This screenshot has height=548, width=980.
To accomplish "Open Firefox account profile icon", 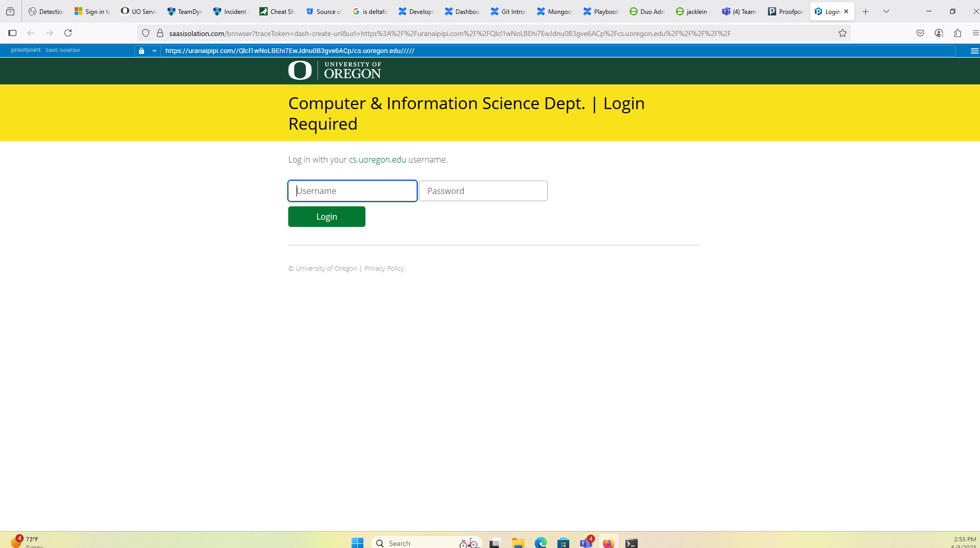I will tap(939, 33).
